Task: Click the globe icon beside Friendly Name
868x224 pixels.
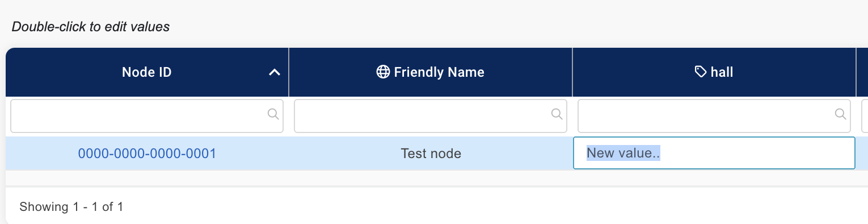Action: 384,72
